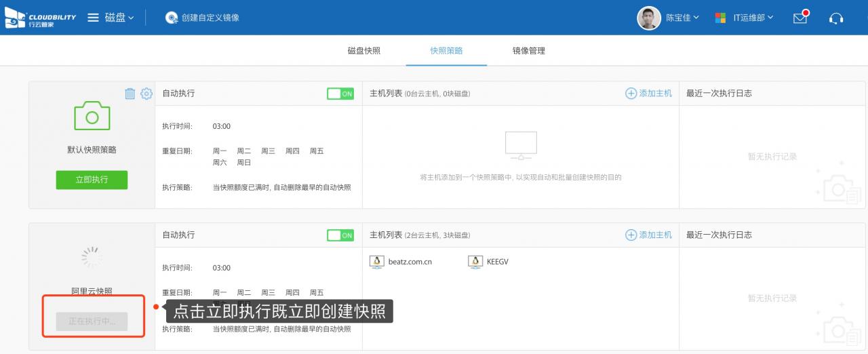The image size is (868, 354).
Task: Toggle auto-execute switch for 阿里云快照 policy
Action: pos(340,235)
